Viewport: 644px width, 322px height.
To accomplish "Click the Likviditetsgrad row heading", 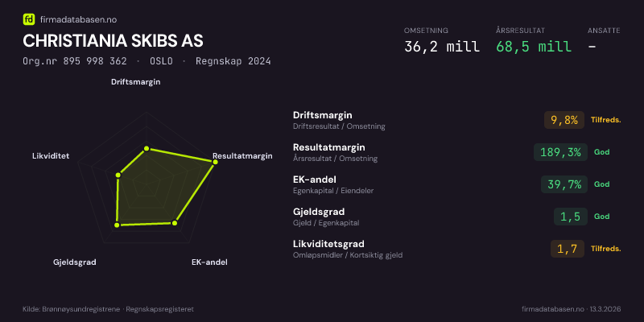I will click(328, 244).
